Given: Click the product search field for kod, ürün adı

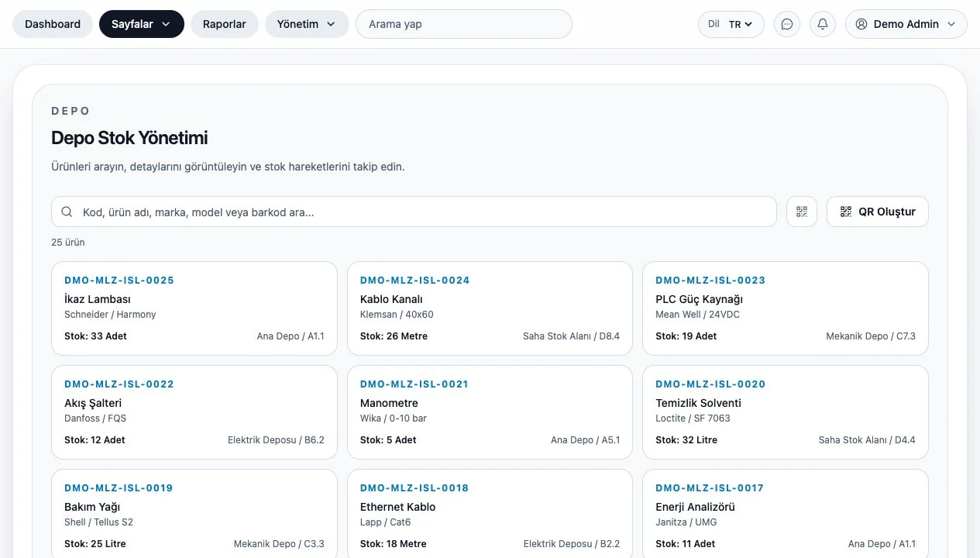Looking at the screenshot, I should (414, 212).
